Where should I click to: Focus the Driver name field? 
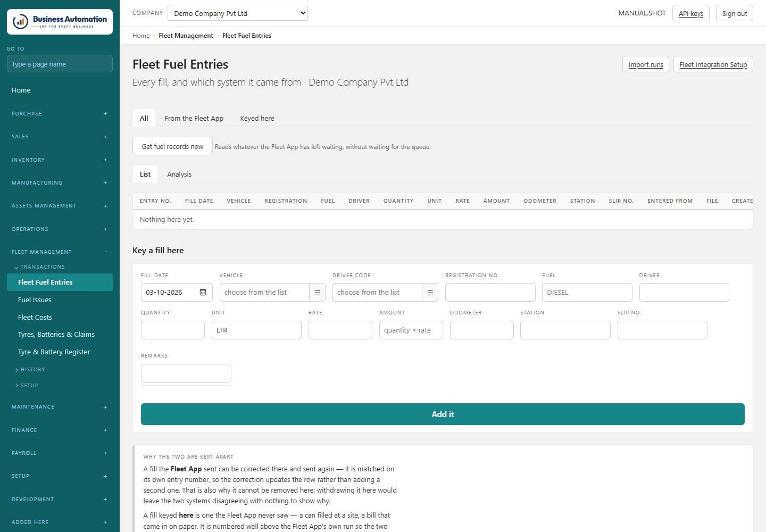click(684, 293)
